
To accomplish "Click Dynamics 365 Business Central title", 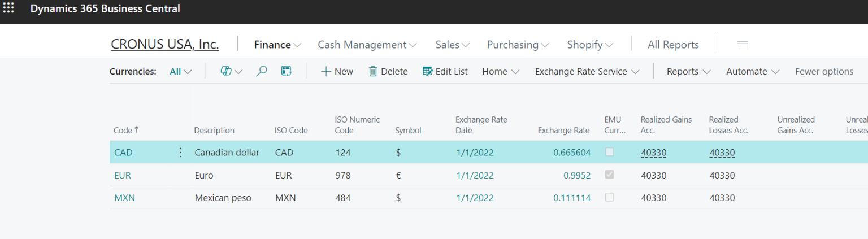I will pyautogui.click(x=105, y=8).
